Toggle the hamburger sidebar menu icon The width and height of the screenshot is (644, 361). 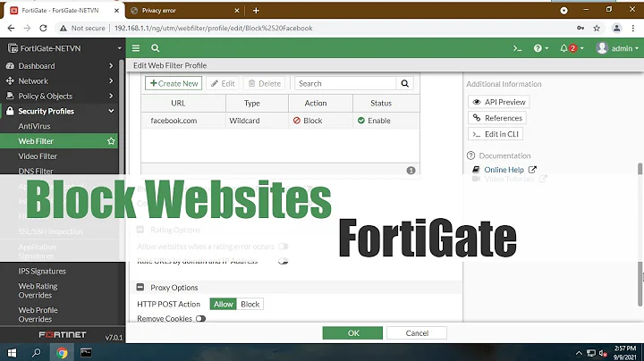click(x=136, y=48)
